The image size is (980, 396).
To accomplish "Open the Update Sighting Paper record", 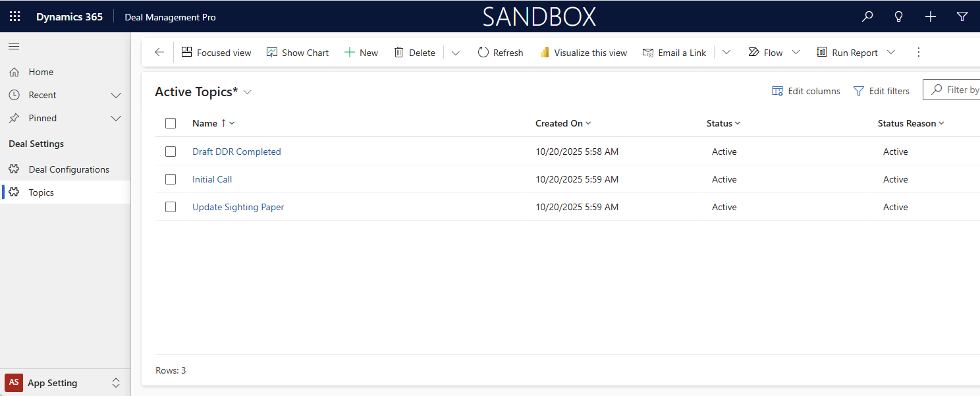I will pos(238,207).
